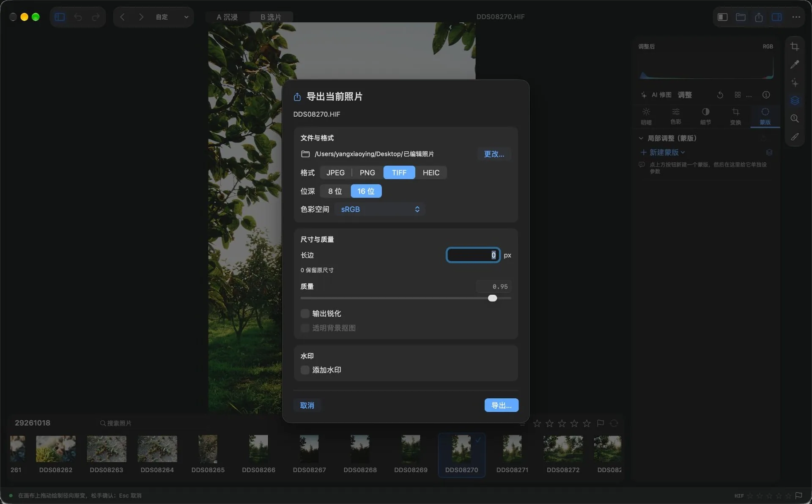Select 8 位 bit depth option
The width and height of the screenshot is (812, 504).
[335, 191]
